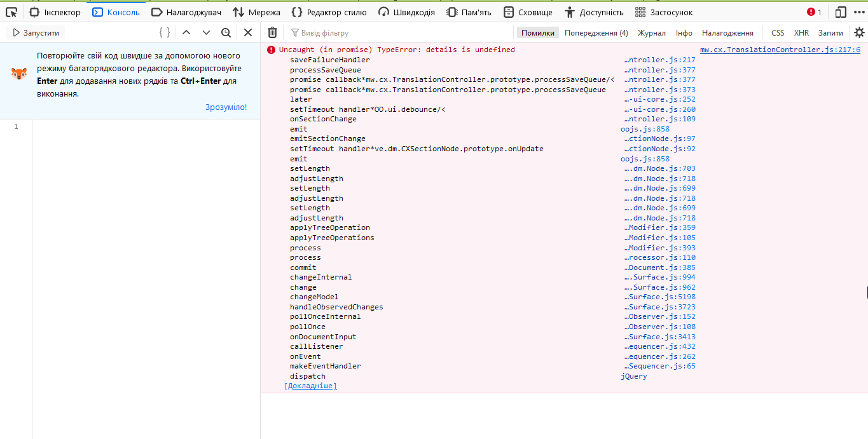Activate the element picker tool

[x=11, y=12]
